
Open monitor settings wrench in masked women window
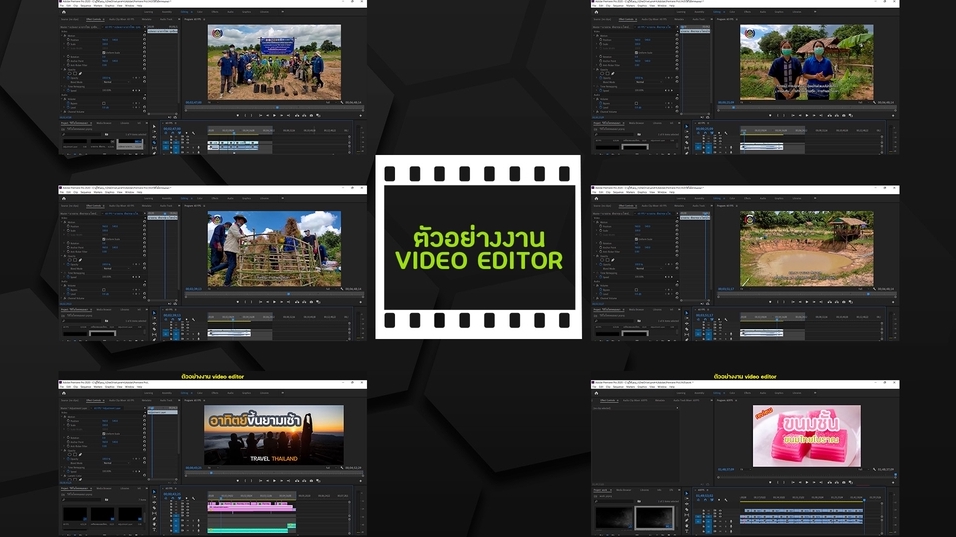pos(874,102)
